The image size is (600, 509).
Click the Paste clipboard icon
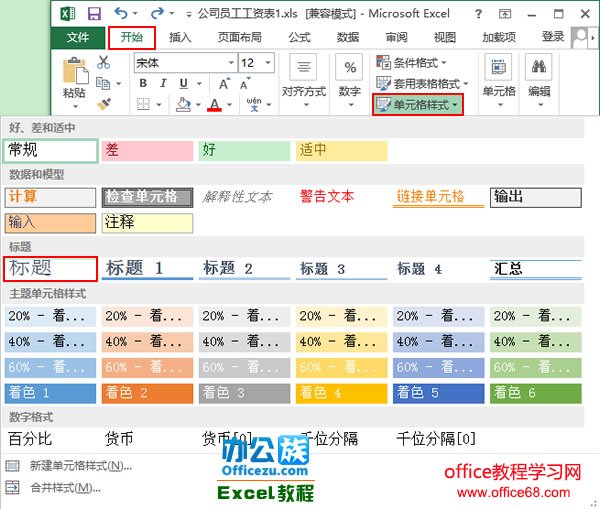click(x=75, y=70)
